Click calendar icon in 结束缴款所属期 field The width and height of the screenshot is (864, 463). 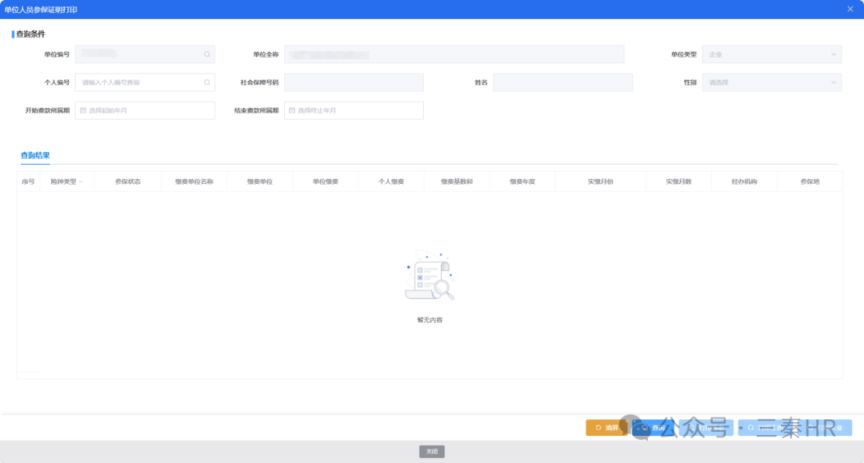[292, 110]
